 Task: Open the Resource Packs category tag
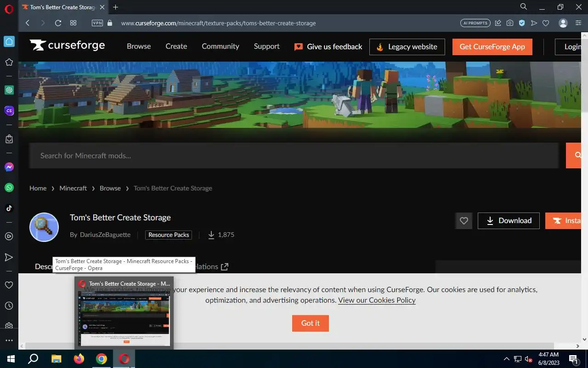[x=169, y=235]
